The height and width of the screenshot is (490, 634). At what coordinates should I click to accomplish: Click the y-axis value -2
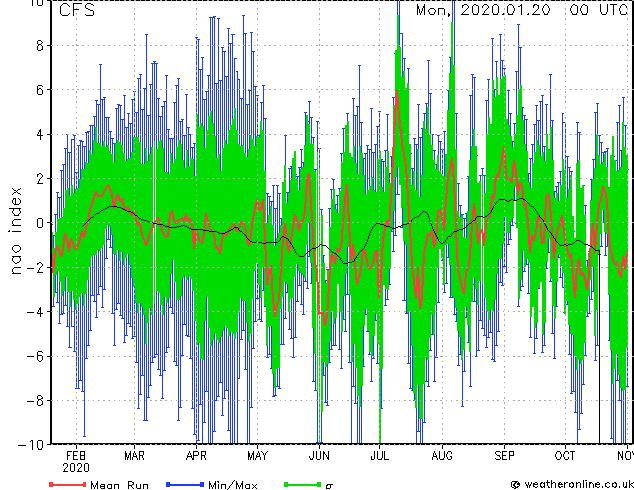[x=35, y=267]
